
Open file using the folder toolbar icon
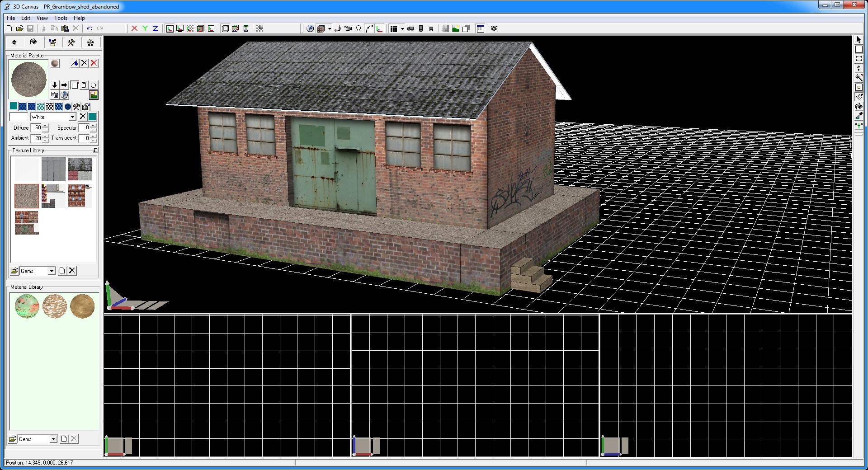(x=19, y=28)
